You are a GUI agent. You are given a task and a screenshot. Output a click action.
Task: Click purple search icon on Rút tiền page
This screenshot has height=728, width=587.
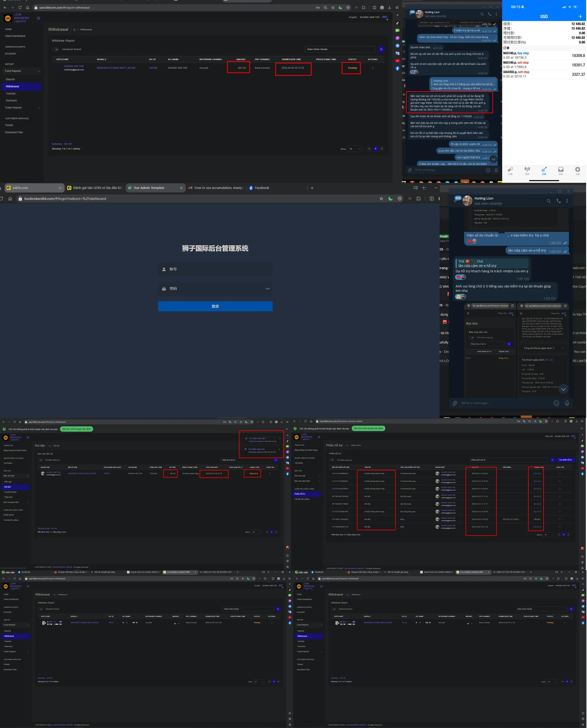(x=276, y=460)
